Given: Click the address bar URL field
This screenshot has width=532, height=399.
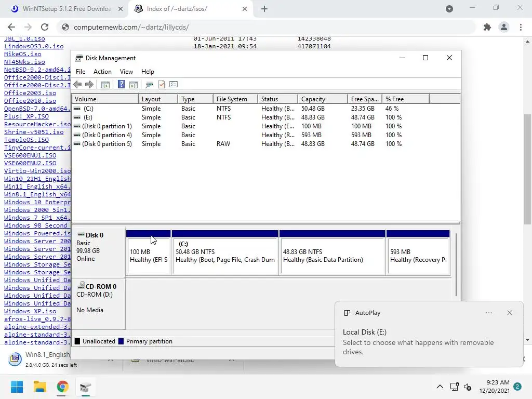Looking at the screenshot, I should coord(268,27).
